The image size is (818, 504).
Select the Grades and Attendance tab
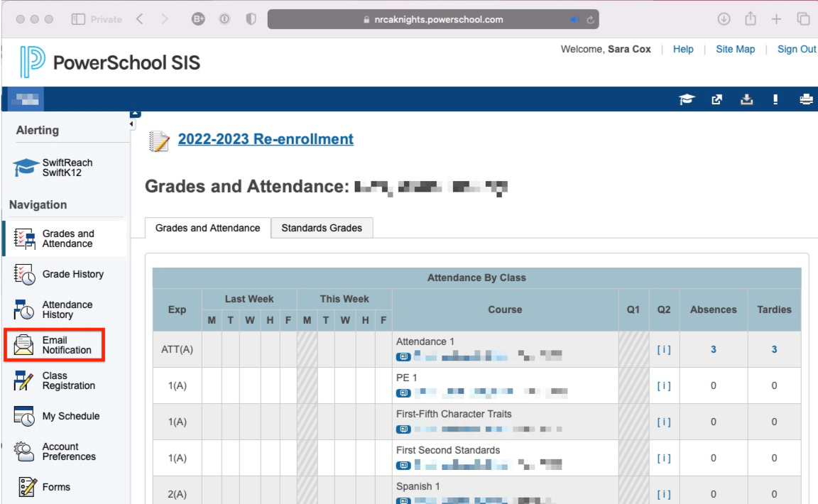pyautogui.click(x=207, y=228)
